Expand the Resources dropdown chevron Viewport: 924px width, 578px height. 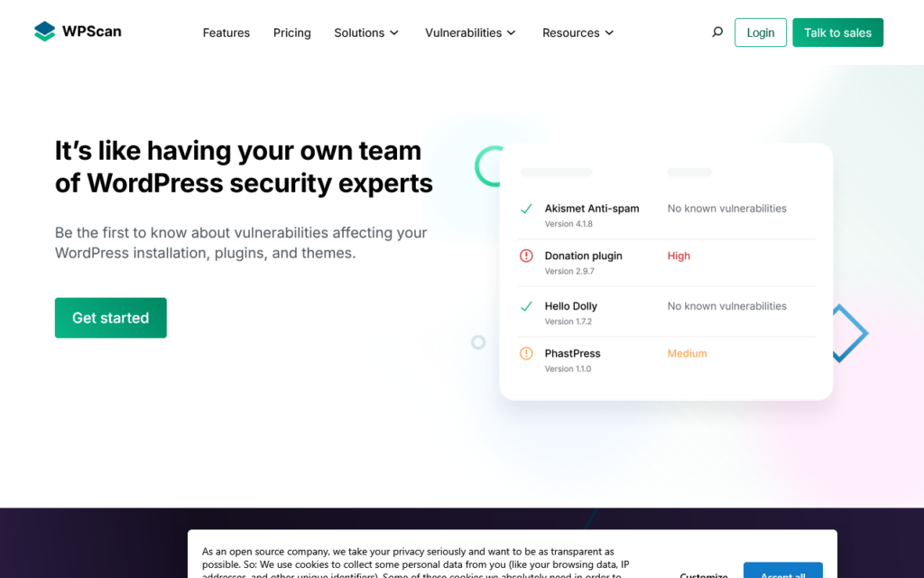[609, 33]
